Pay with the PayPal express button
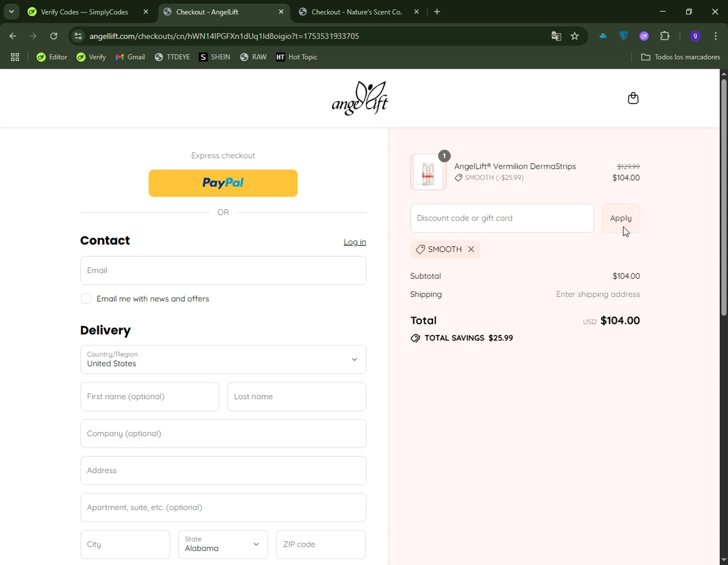 coord(223,183)
